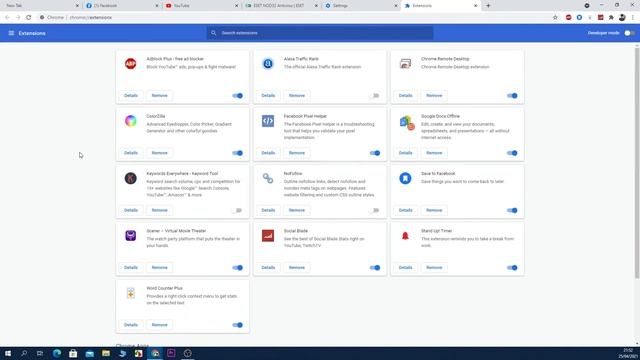The image size is (640, 360).
Task: Enable the Alexa Traffic Rank extension toggle
Action: click(374, 96)
